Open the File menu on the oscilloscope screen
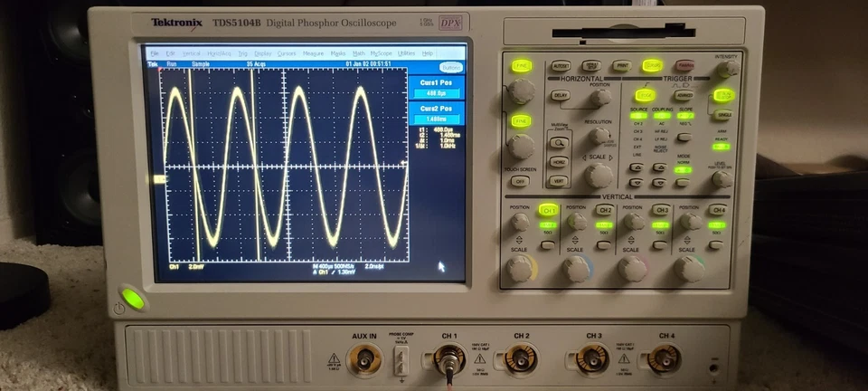Image resolution: width=868 pixels, height=391 pixels. (x=155, y=53)
